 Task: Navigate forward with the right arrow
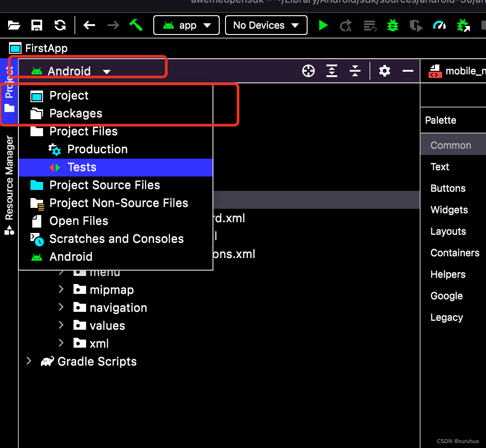(x=113, y=25)
